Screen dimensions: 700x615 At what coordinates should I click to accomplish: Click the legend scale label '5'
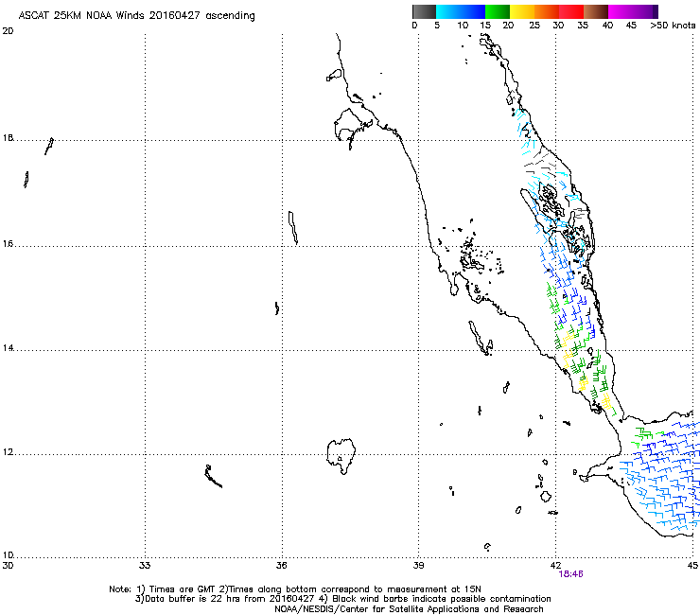(437, 26)
